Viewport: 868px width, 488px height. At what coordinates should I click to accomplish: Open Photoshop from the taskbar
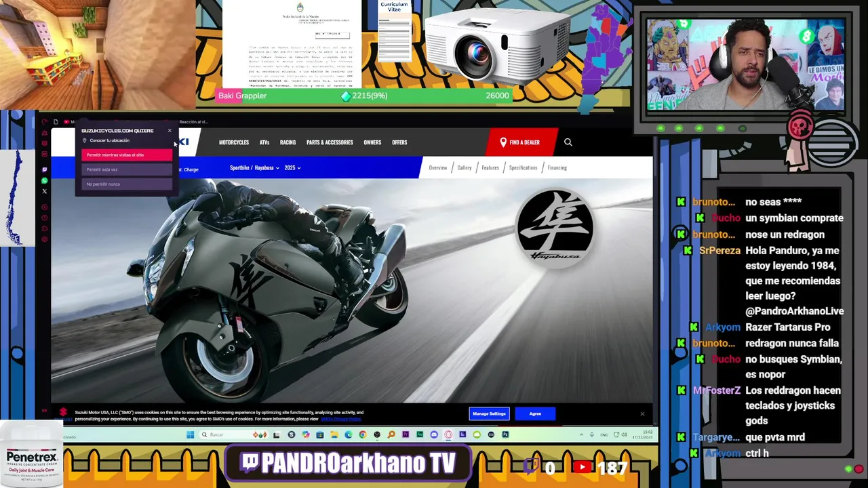click(x=505, y=434)
